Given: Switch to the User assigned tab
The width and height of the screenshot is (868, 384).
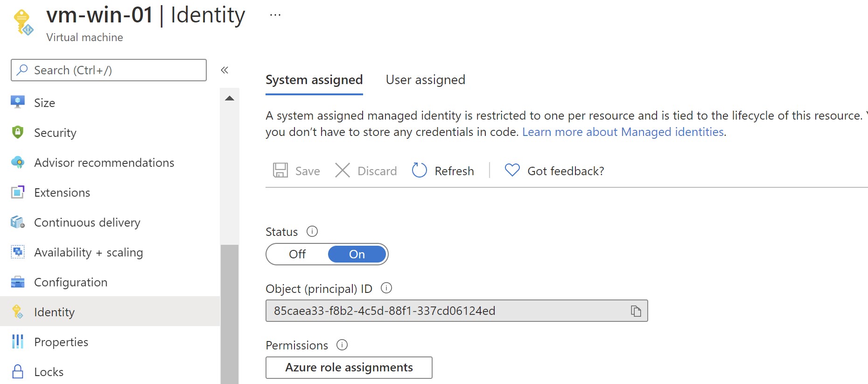Looking at the screenshot, I should (426, 80).
